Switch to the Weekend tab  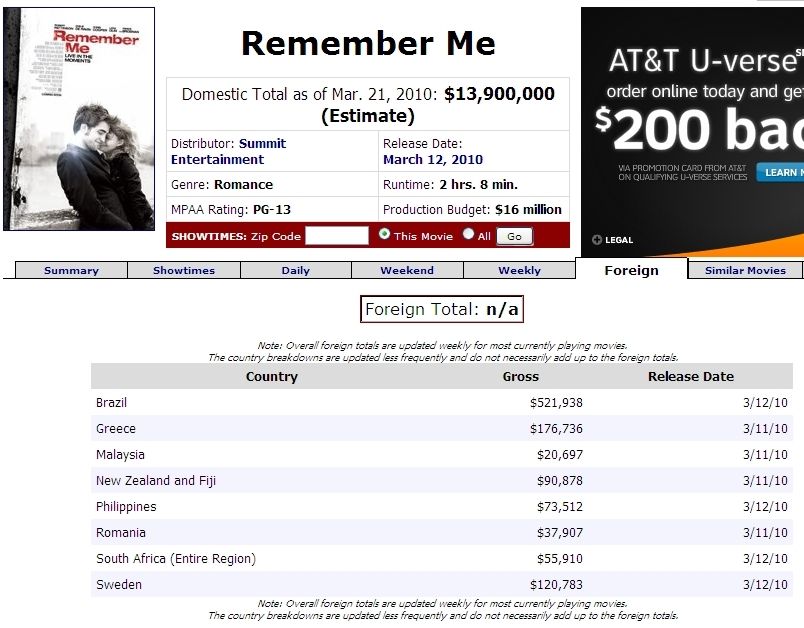point(407,270)
